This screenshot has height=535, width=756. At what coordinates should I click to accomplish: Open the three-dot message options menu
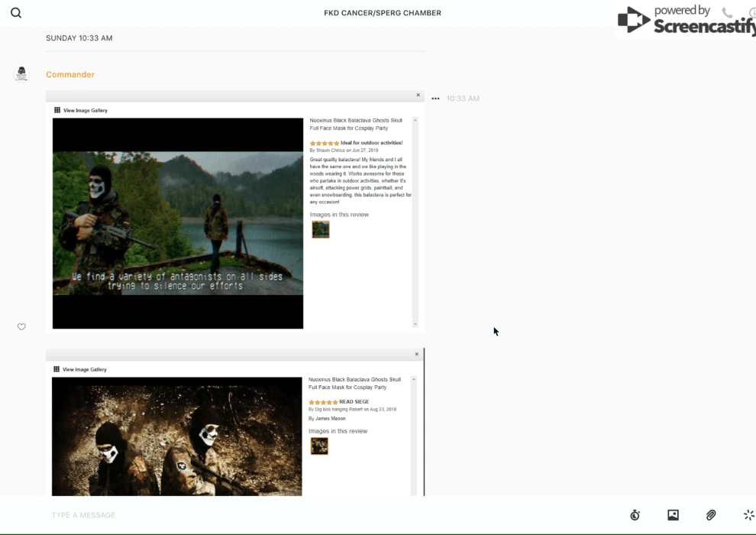(x=435, y=99)
